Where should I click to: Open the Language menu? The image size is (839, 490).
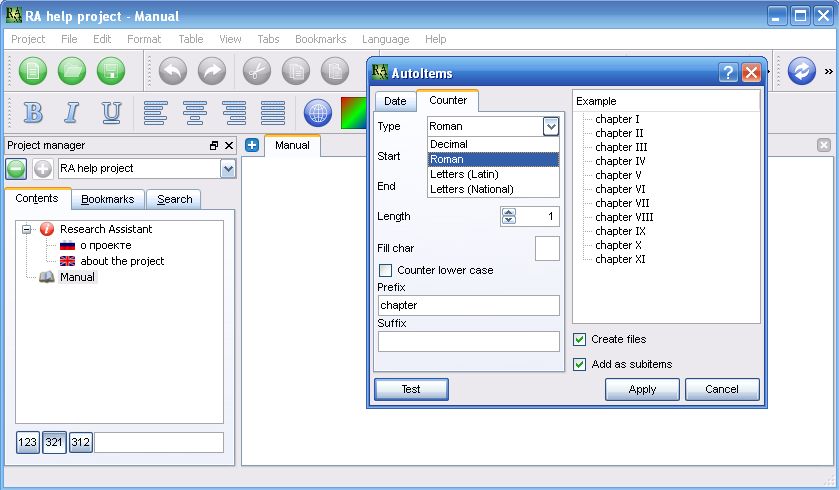click(x=385, y=39)
